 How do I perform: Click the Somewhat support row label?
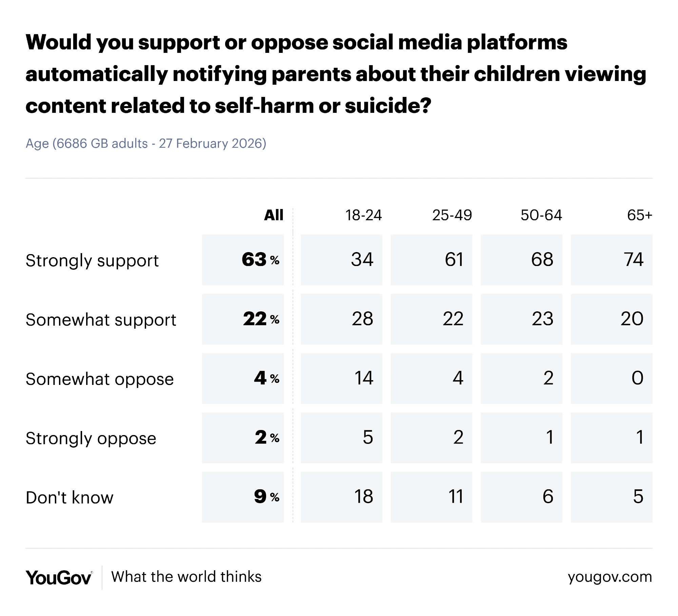tap(101, 320)
